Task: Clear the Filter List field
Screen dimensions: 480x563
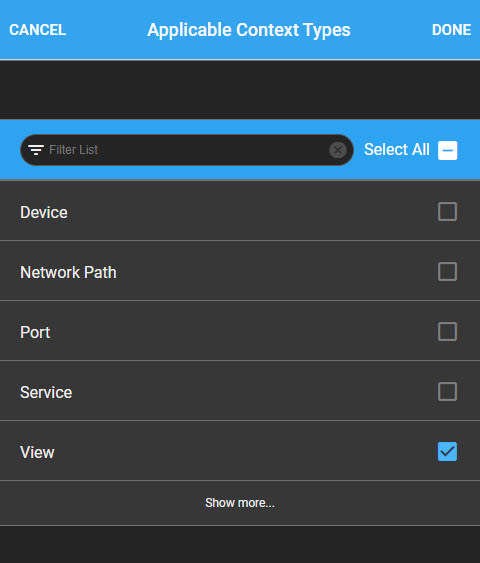Action: pos(337,150)
